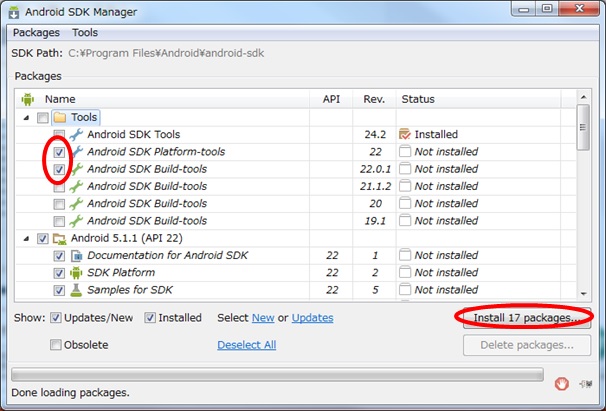The width and height of the screenshot is (606, 411).
Task: Toggle the Tools group checkbox
Action: point(43,118)
